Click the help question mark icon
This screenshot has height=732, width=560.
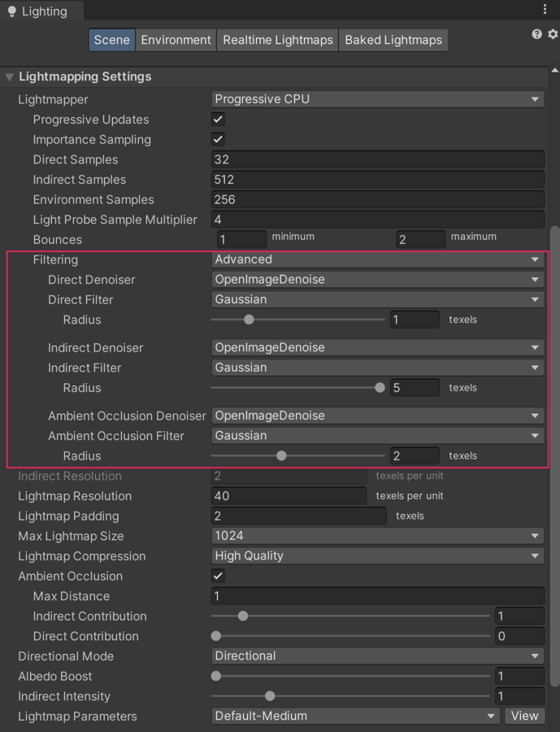click(536, 34)
